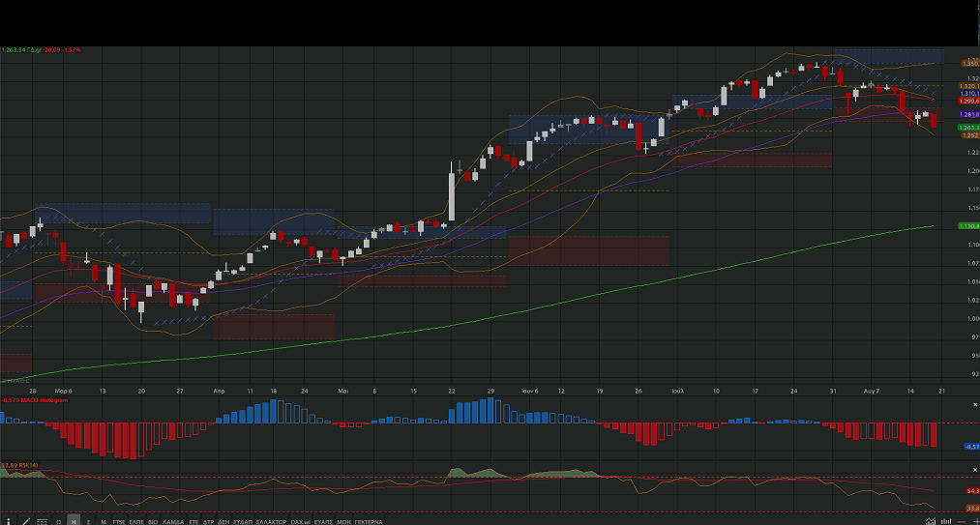Load the ΕΛΛΑΚΤΩΡ symbol shortcut
The width and height of the screenshot is (980, 525).
(271, 522)
